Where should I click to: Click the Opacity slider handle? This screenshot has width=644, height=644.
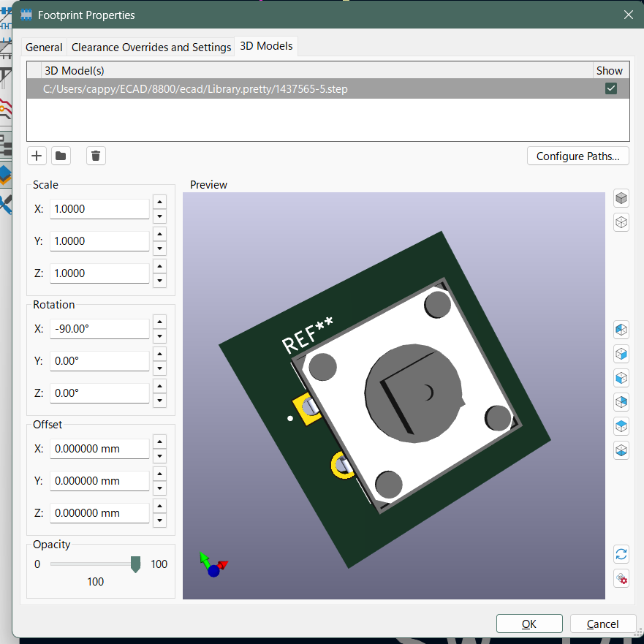pyautogui.click(x=135, y=564)
